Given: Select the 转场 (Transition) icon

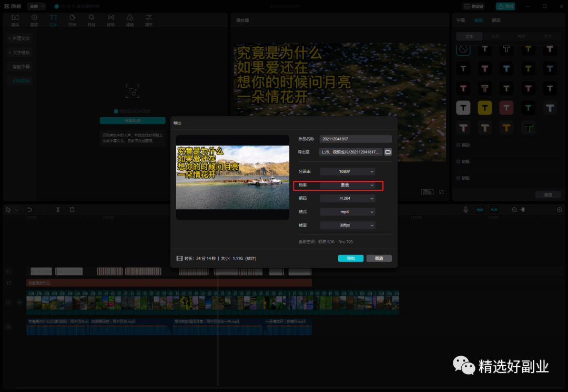Looking at the screenshot, I should pos(110,20).
